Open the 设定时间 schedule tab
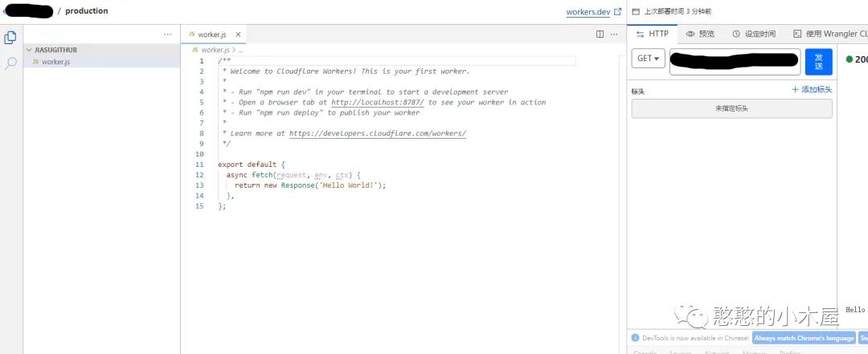 pyautogui.click(x=754, y=34)
